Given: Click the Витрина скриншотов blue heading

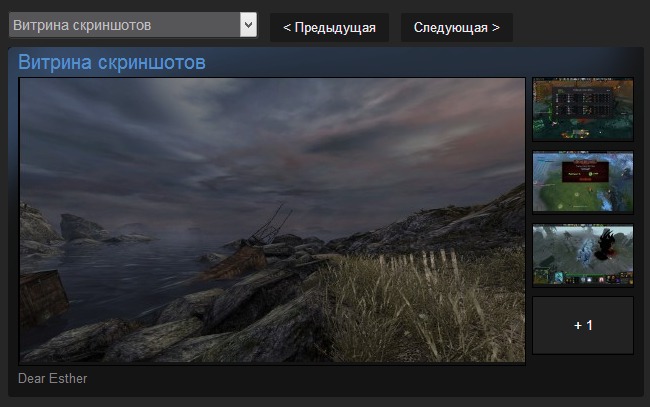Looking at the screenshot, I should tap(112, 62).
